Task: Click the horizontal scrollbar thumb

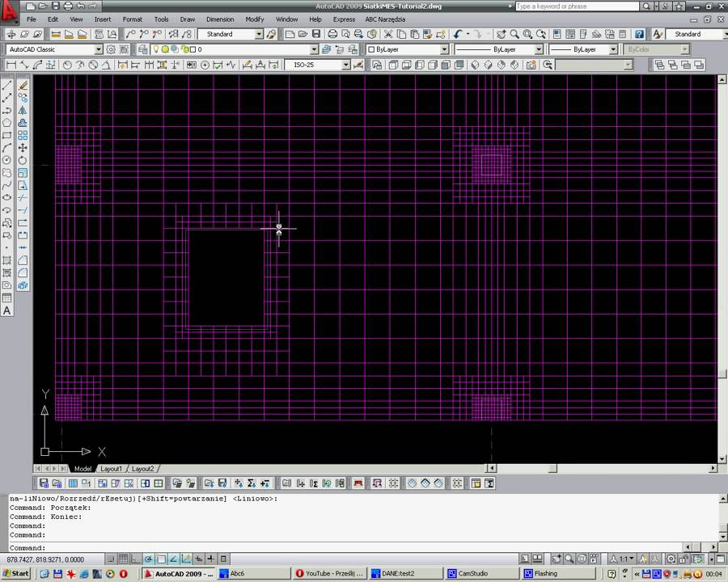Action: point(552,469)
